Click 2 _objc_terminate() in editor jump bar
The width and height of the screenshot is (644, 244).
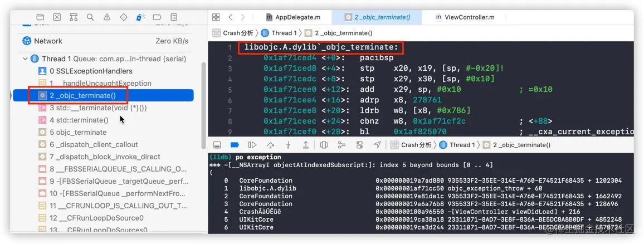(338, 33)
